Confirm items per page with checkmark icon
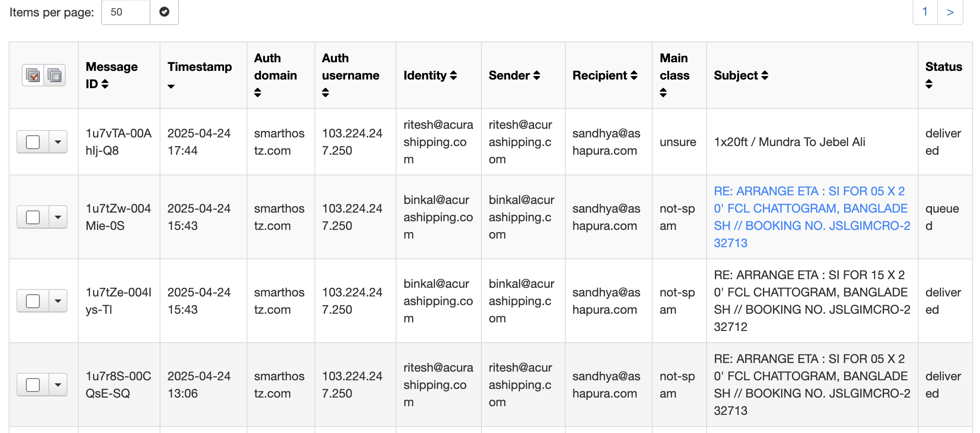This screenshot has width=980, height=433. 164,12
